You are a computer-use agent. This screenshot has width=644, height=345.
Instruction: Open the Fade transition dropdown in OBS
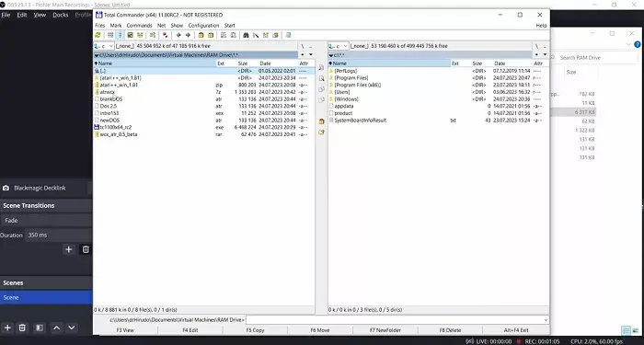point(46,221)
